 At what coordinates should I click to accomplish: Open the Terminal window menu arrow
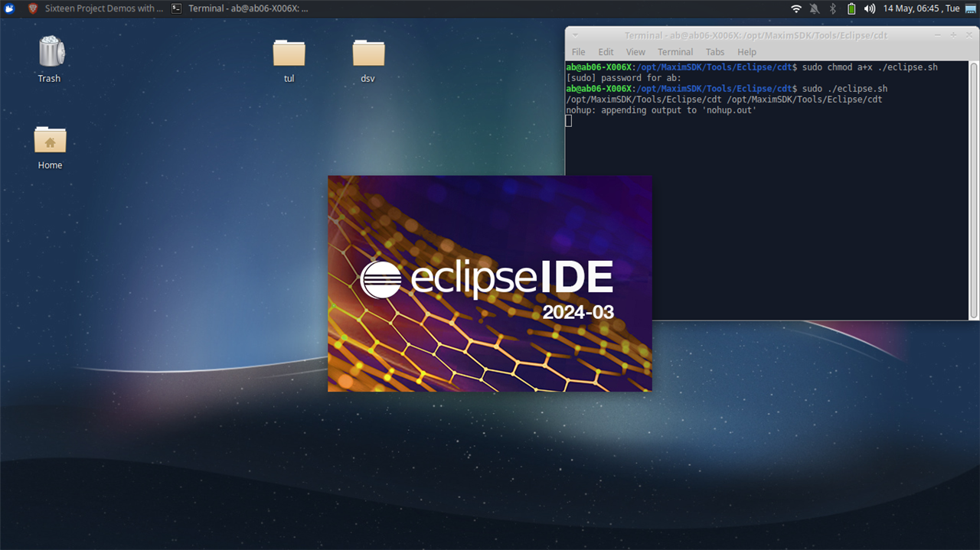click(575, 35)
